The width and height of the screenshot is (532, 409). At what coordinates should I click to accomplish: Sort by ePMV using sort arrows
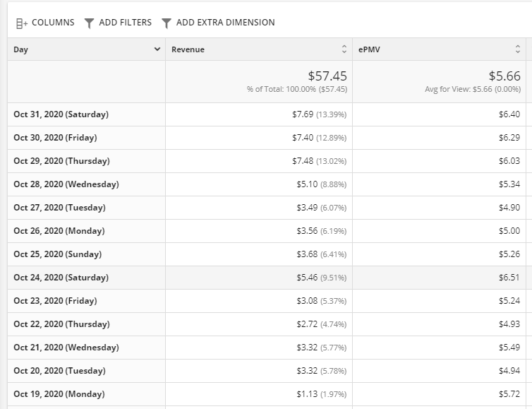click(x=517, y=49)
